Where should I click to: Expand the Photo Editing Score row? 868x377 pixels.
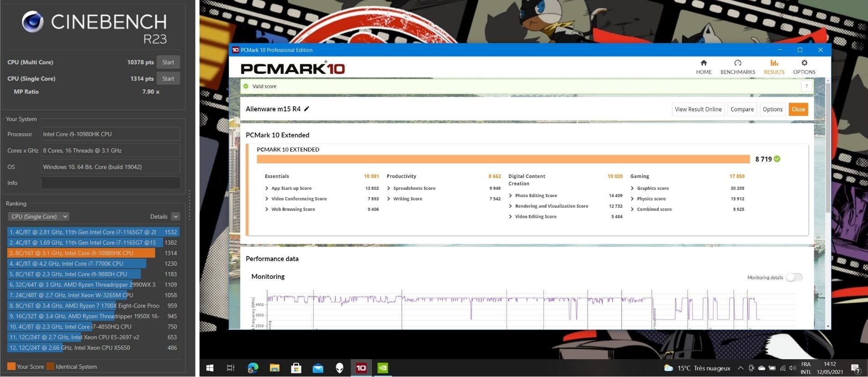click(511, 195)
